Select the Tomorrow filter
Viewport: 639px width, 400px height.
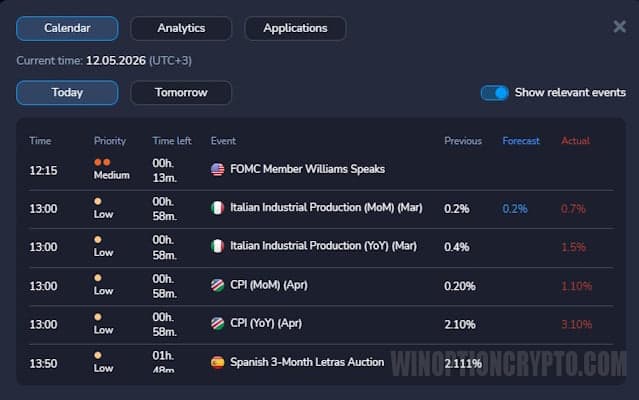181,92
